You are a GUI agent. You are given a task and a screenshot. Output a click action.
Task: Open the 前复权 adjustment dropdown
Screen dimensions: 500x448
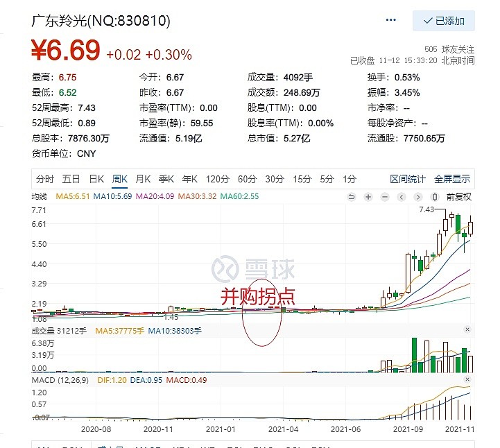pos(458,197)
